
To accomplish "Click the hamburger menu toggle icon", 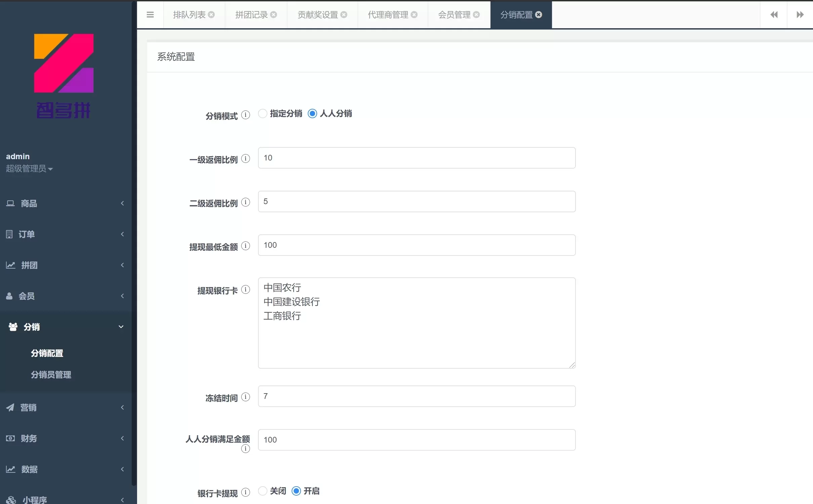I will (150, 15).
